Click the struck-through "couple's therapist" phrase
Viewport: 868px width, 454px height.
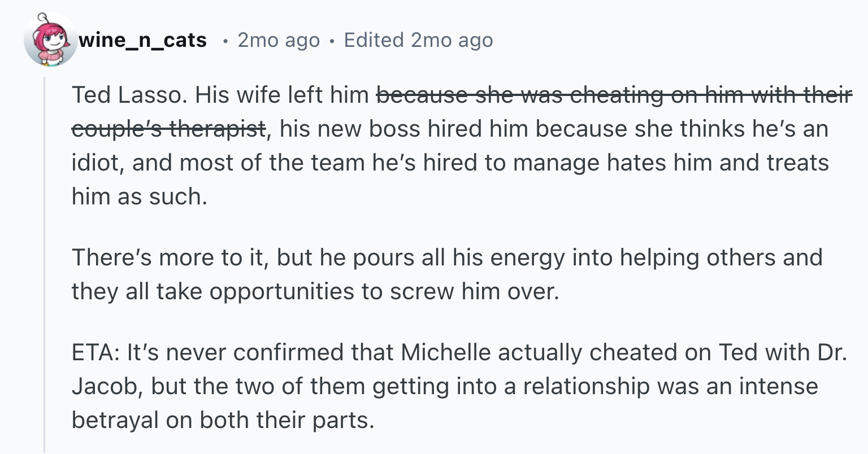[x=168, y=129]
